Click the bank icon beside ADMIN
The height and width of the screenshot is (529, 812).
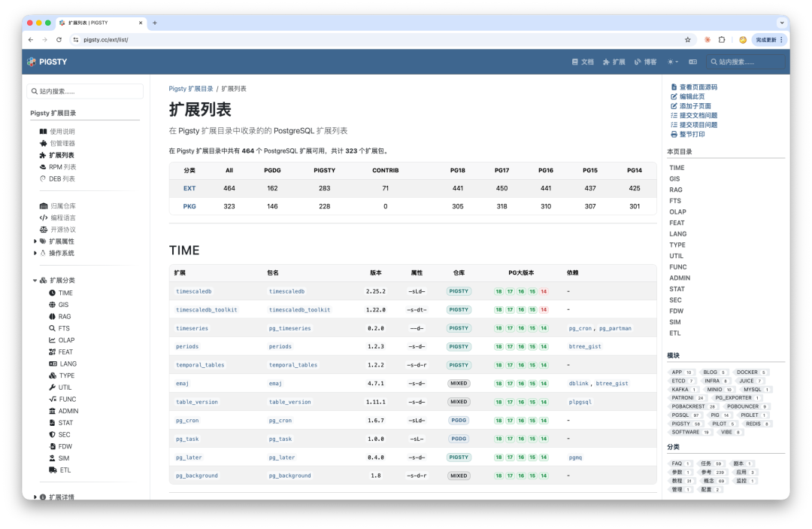point(53,411)
